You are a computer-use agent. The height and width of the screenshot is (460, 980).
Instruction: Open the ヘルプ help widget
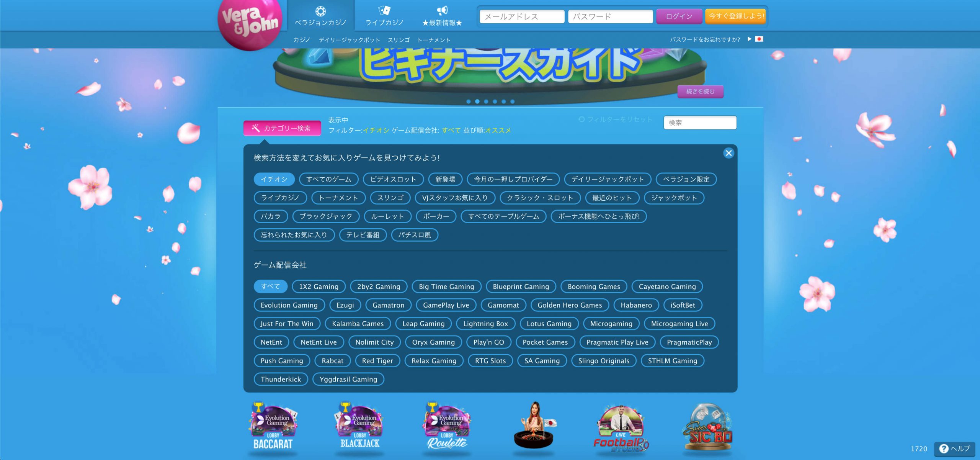tap(955, 449)
